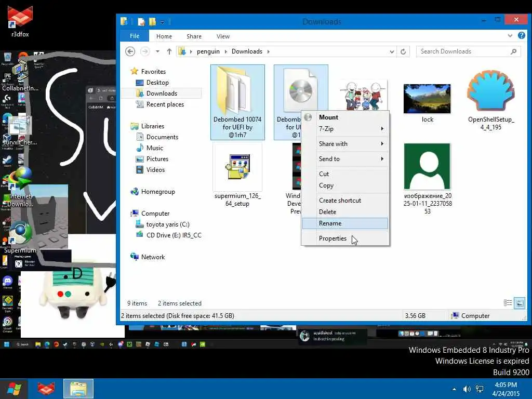Open the r3dfox desktop shortcut
Screen dimensions: 532x399
click(20, 20)
